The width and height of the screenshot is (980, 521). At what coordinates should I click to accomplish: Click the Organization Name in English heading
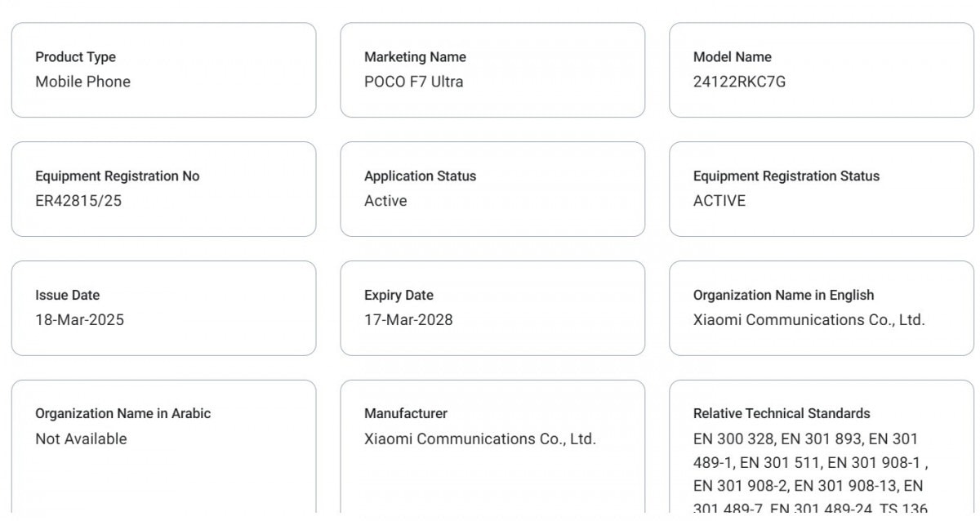point(783,296)
